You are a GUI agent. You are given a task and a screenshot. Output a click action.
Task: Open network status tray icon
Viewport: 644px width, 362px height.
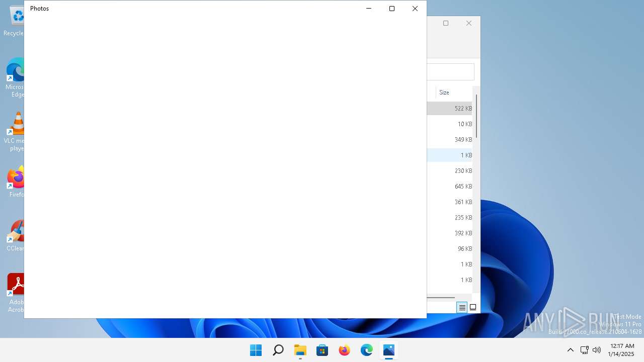pos(585,350)
